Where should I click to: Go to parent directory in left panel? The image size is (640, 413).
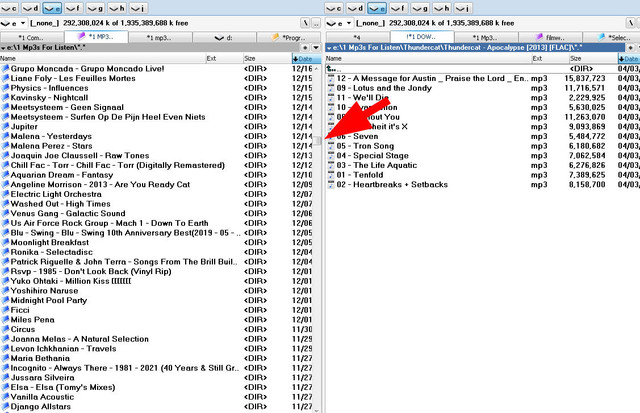[316, 23]
